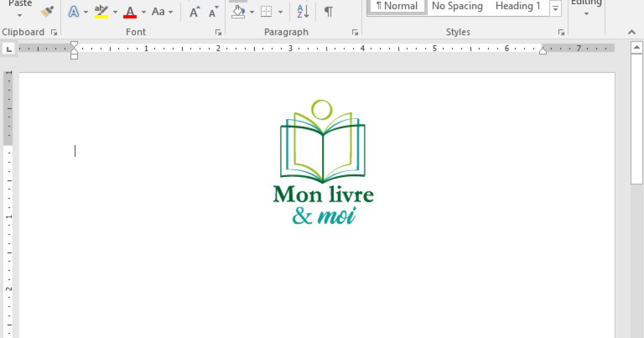This screenshot has height=338, width=644.
Task: Open the Text Effects dropdown arrow
Action: pos(86,12)
